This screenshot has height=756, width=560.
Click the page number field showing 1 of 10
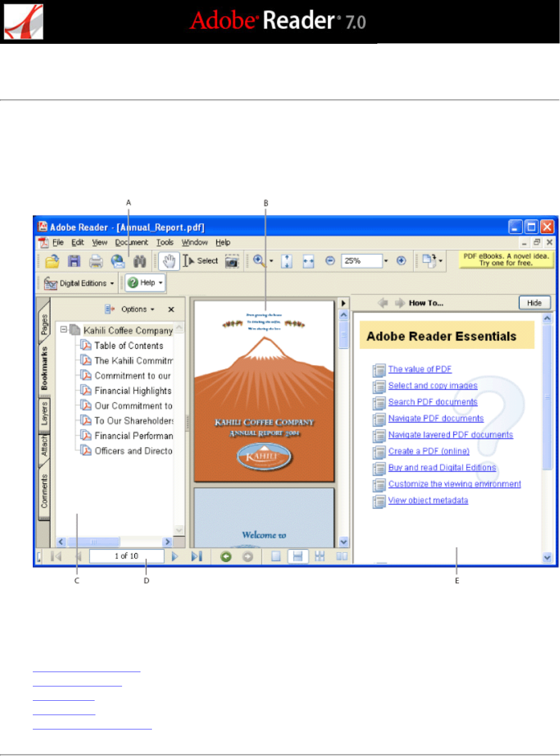click(x=127, y=556)
